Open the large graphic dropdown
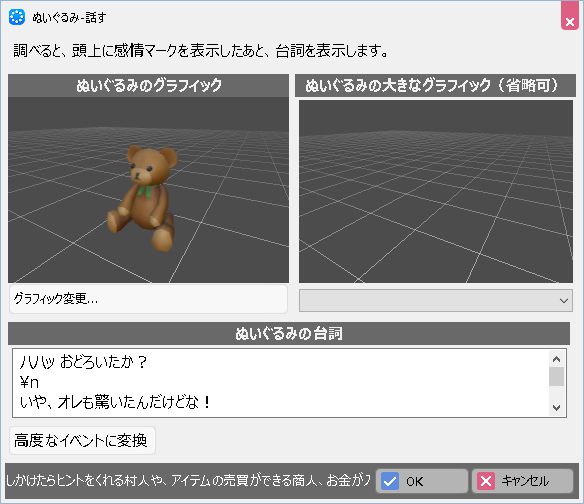 pos(436,300)
